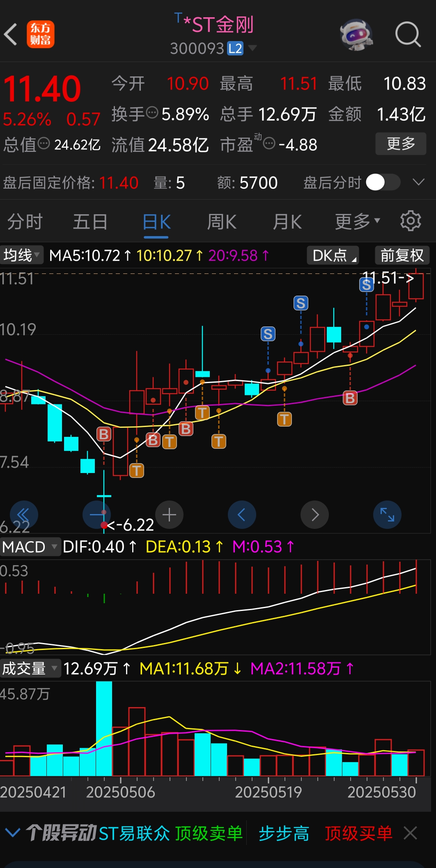436x868 pixels.
Task: Move chart right with right arrow button
Action: [x=314, y=514]
